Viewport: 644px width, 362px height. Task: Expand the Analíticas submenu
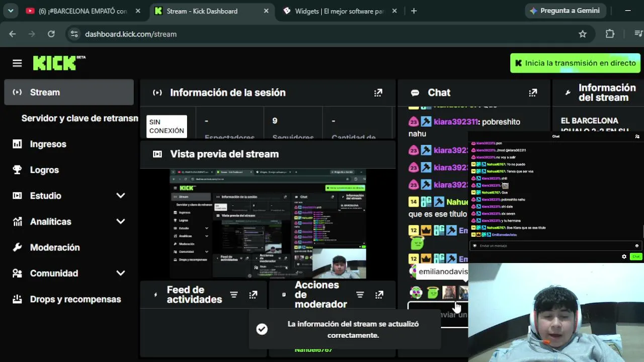point(121,222)
